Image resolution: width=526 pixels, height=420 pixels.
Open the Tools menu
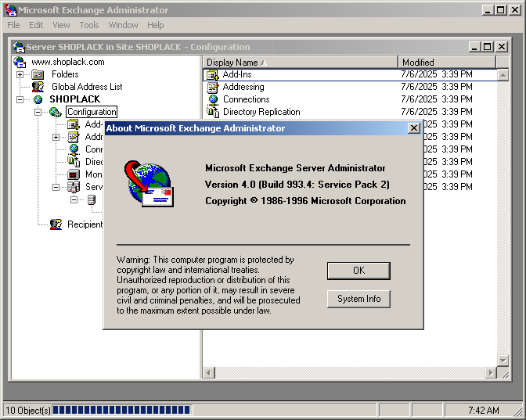click(x=89, y=25)
